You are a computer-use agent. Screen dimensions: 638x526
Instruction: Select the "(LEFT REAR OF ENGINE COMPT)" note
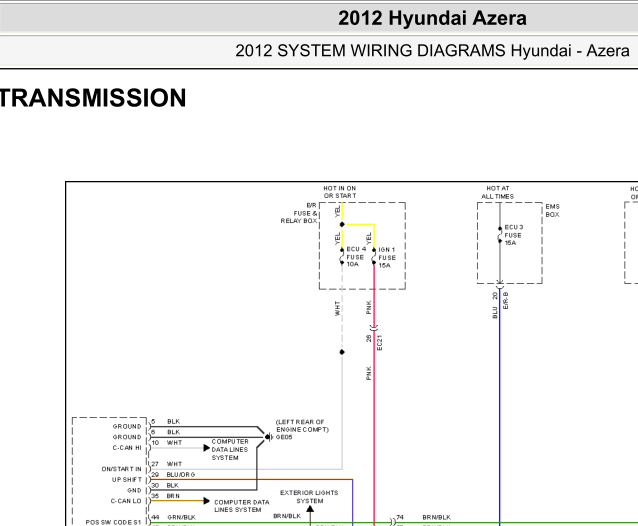coord(302,426)
